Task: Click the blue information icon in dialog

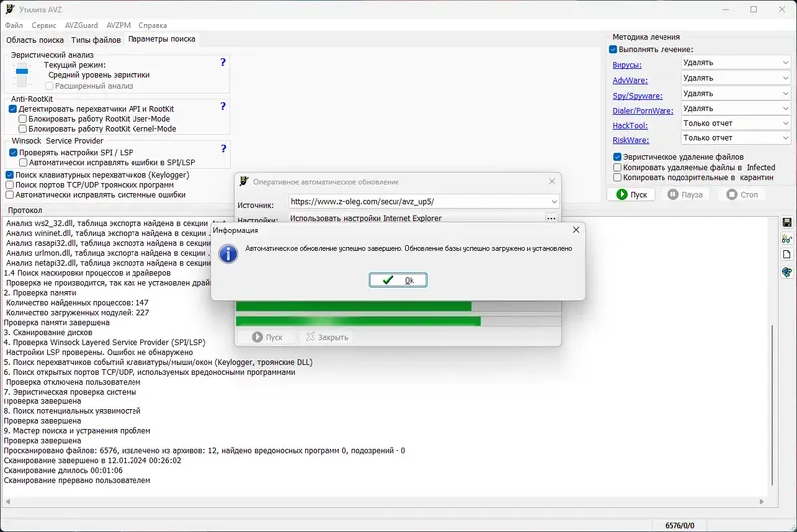Action: point(228,254)
